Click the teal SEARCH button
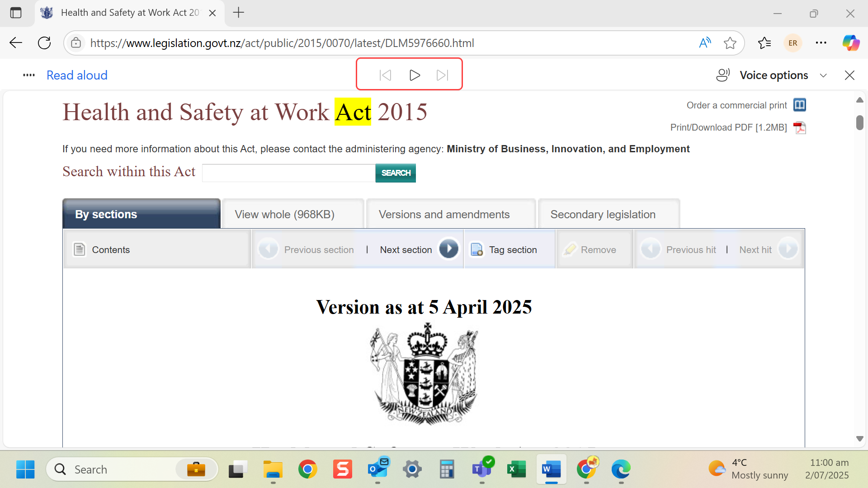Screen dimensions: 868x488 pos(396,173)
